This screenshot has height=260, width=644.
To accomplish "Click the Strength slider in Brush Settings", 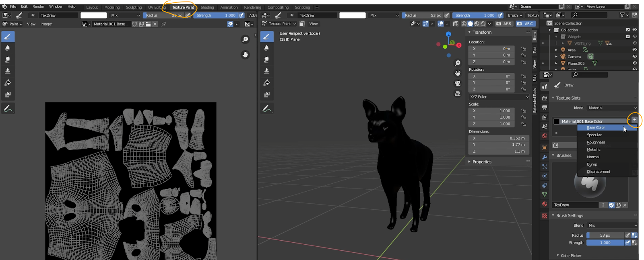I will pyautogui.click(x=605, y=243).
